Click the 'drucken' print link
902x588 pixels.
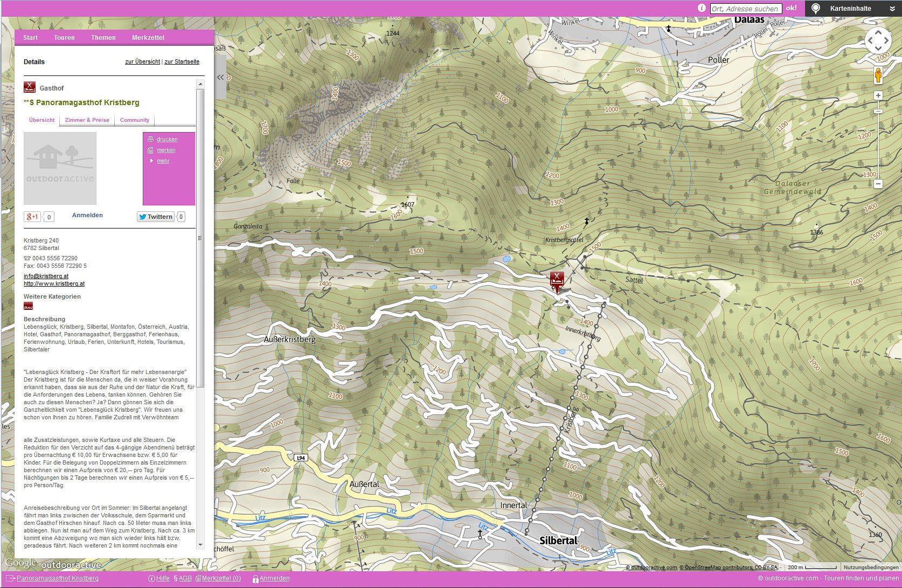(x=167, y=139)
